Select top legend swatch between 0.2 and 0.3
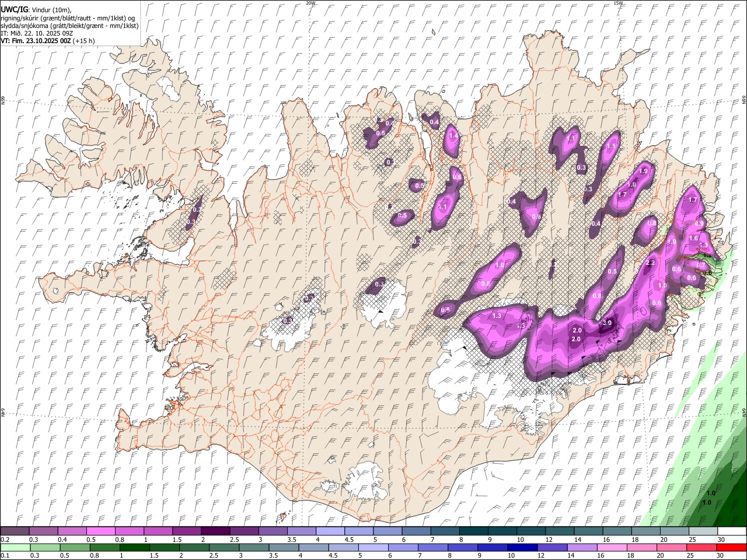The image size is (747, 560). pyautogui.click(x=15, y=531)
